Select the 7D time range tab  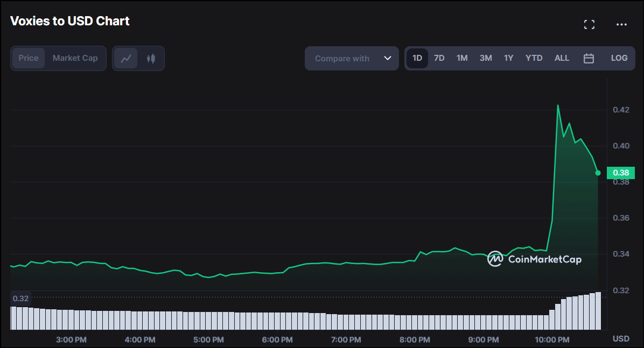pos(439,58)
